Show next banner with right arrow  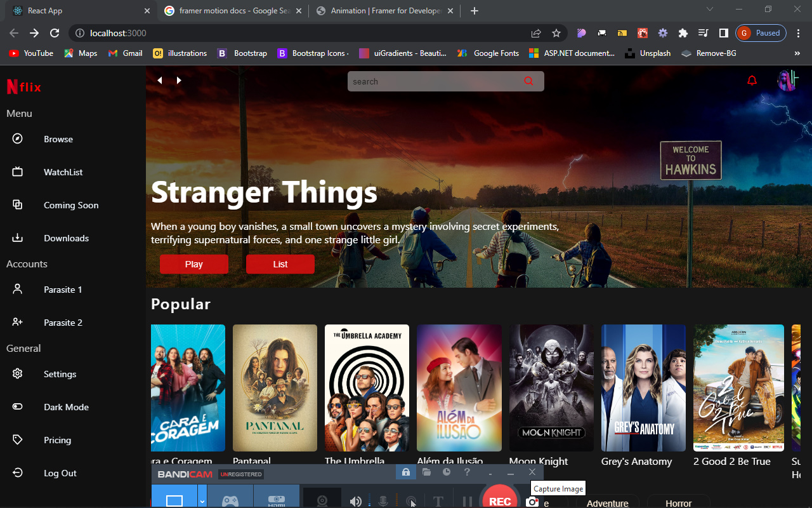[179, 80]
